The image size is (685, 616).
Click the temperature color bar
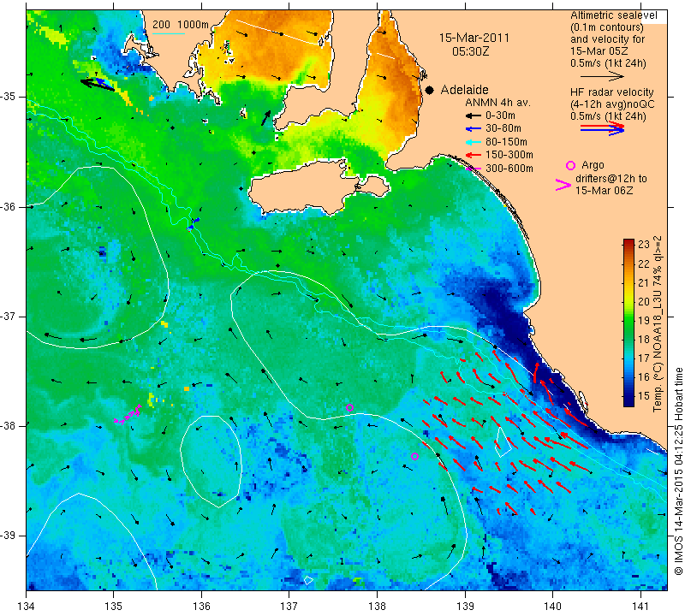628,323
